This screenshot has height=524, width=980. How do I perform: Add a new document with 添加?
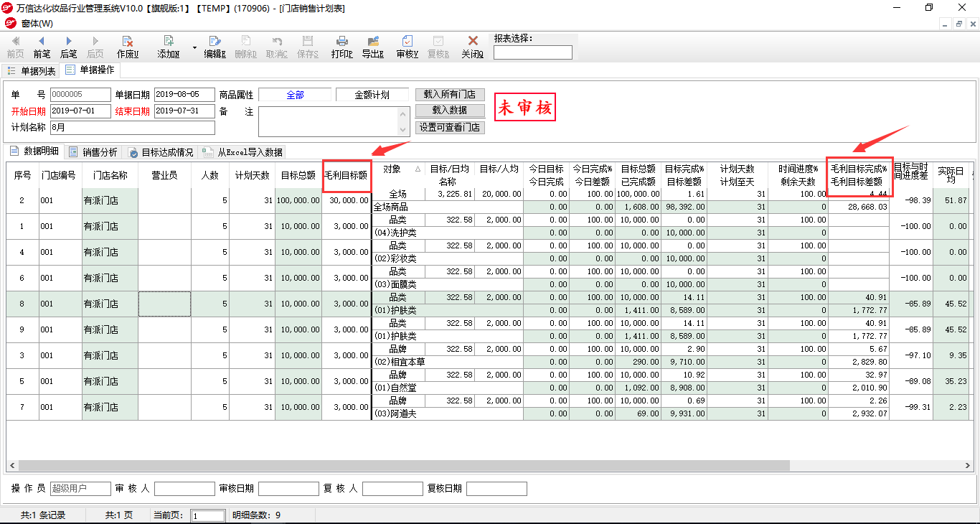point(169,47)
